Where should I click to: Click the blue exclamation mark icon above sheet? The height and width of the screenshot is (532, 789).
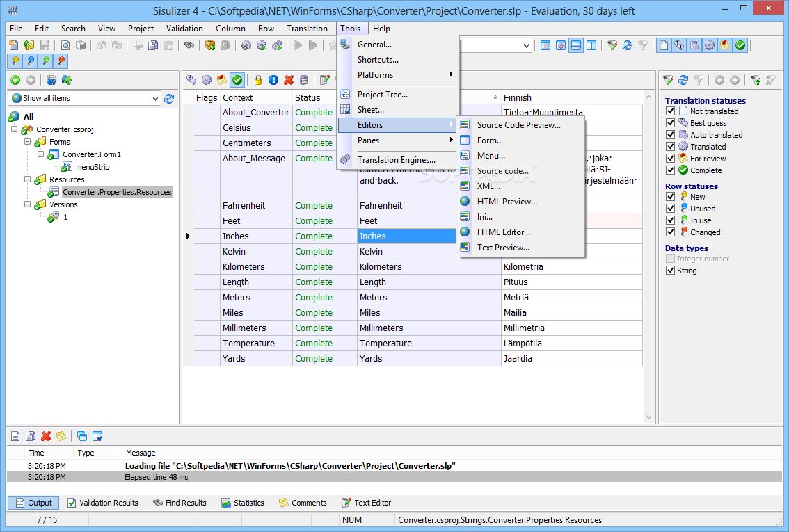tap(273, 80)
